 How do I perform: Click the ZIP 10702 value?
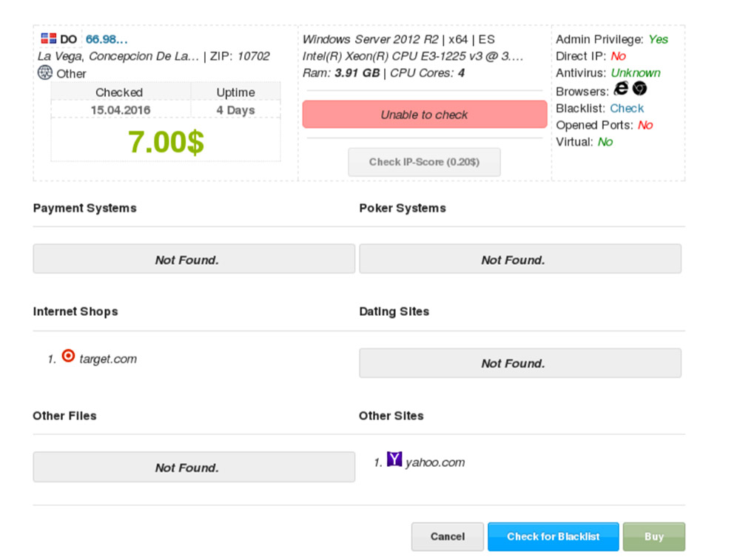pos(253,56)
